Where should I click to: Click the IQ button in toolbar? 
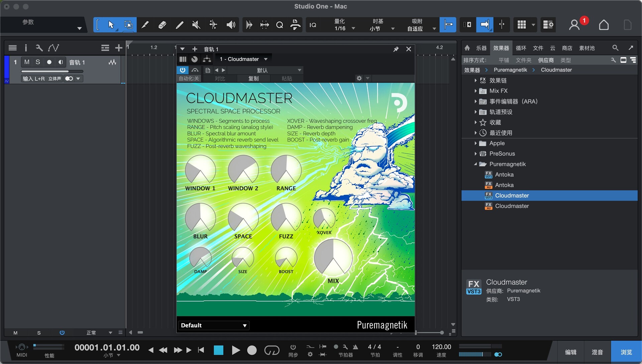coord(313,25)
